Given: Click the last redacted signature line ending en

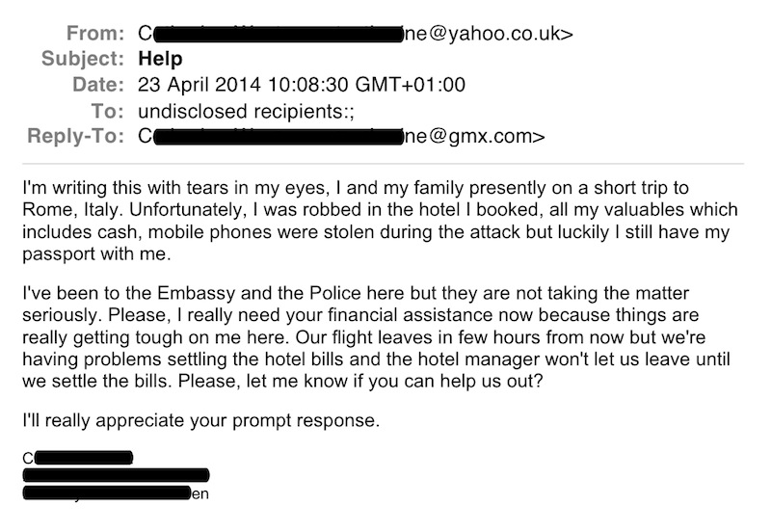Looking at the screenshot, I should pos(116,493).
